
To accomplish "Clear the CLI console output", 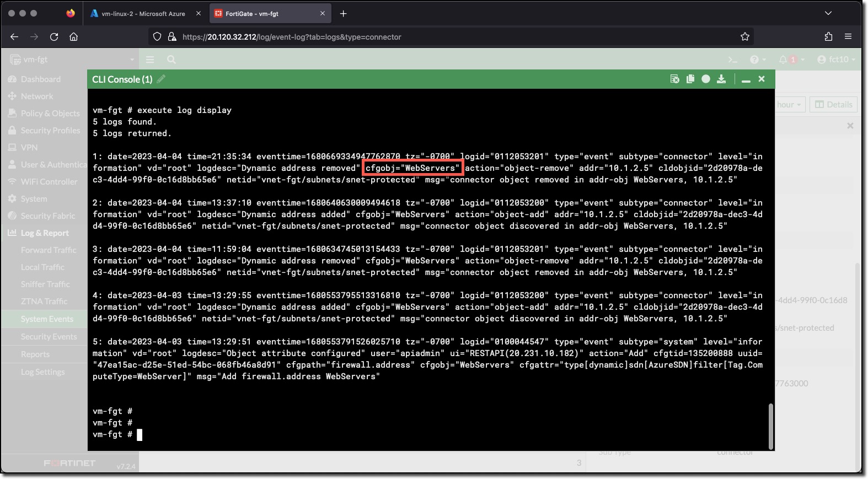I will (674, 79).
